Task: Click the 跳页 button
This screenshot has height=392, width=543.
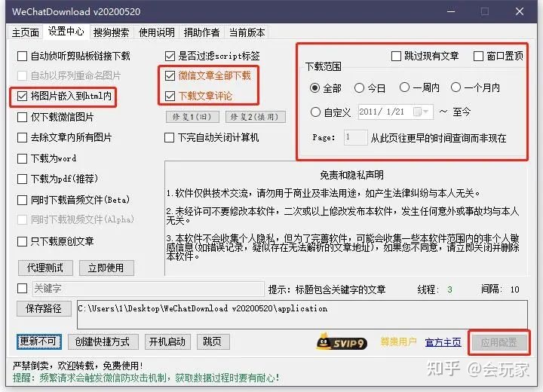Action: click(x=213, y=341)
